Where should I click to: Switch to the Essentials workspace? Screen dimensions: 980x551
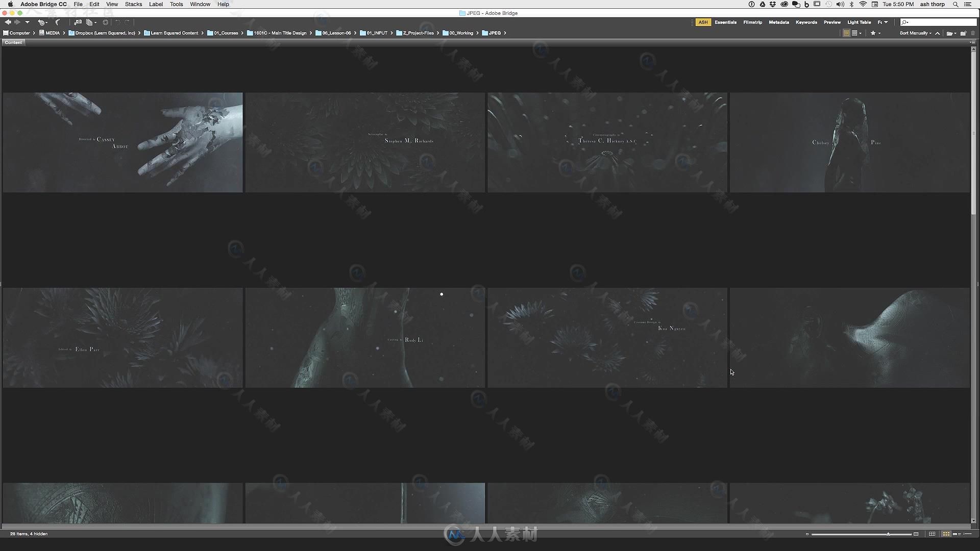pos(725,22)
